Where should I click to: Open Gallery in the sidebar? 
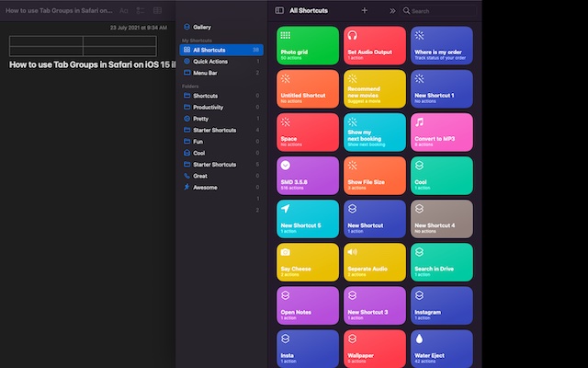(201, 28)
